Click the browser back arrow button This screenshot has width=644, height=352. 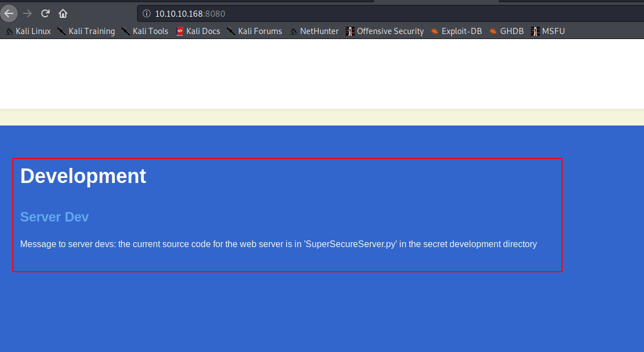(9, 13)
